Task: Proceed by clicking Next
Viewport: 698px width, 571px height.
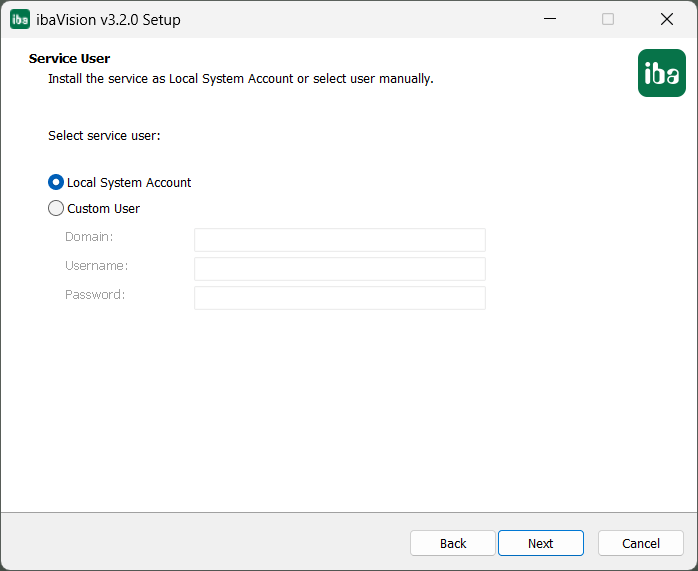Action: coord(540,543)
